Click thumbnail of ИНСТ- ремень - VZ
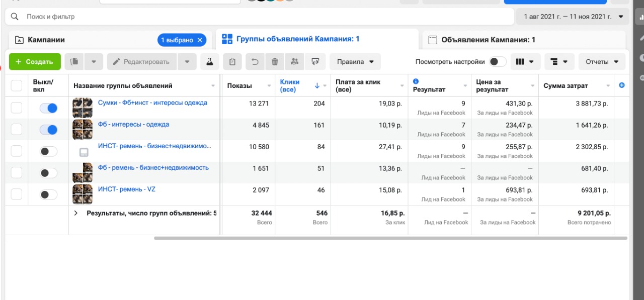The height and width of the screenshot is (300, 644). 82,194
